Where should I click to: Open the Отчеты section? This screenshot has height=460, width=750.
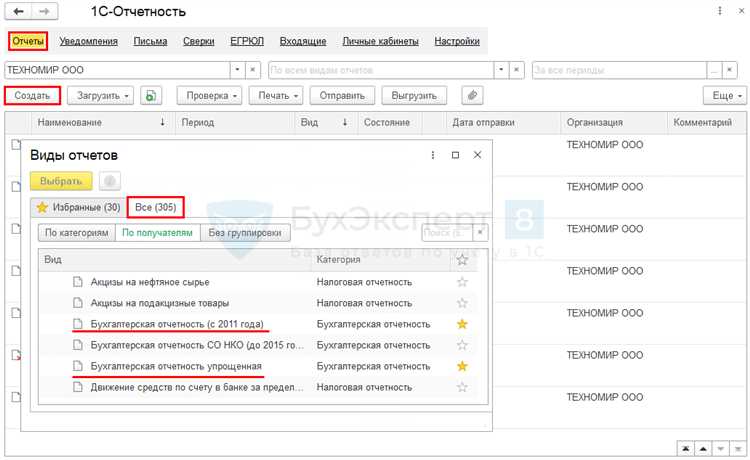[28, 41]
